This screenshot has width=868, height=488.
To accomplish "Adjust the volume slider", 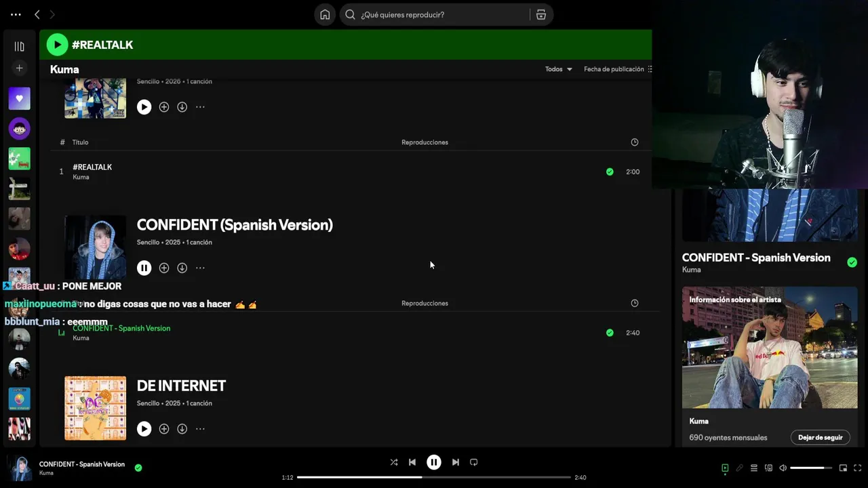I will pyautogui.click(x=811, y=468).
